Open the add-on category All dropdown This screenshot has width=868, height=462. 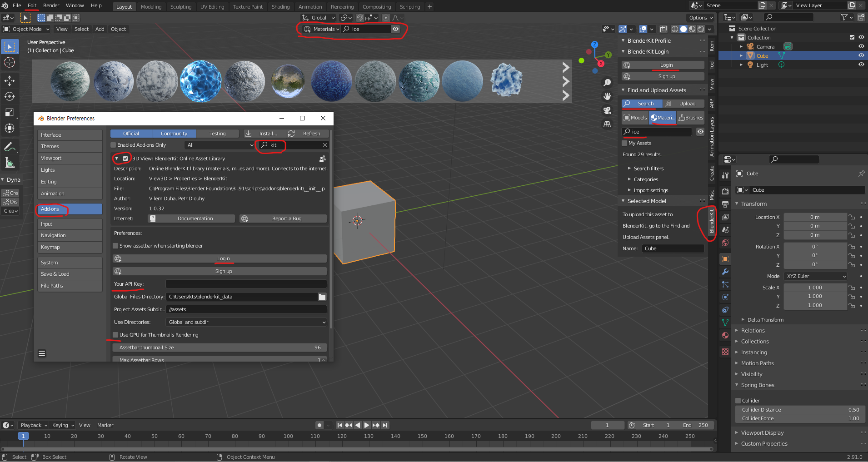[220, 145]
